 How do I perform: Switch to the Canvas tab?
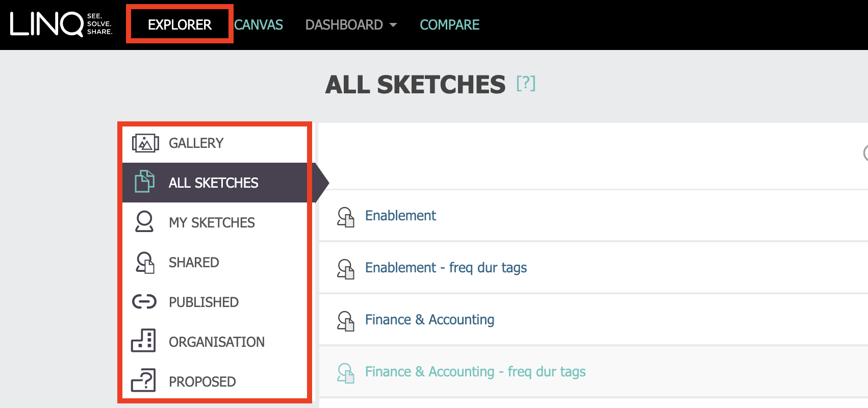[x=259, y=24]
